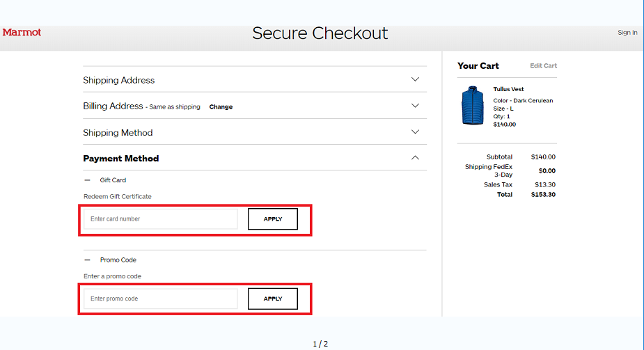
Task: Click the Redeem Gift Certificate text
Action: click(118, 196)
